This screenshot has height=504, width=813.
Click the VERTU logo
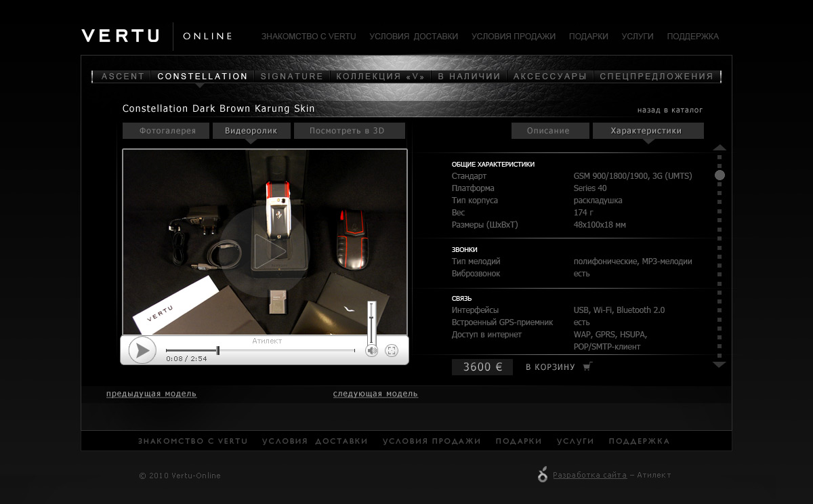tap(121, 36)
